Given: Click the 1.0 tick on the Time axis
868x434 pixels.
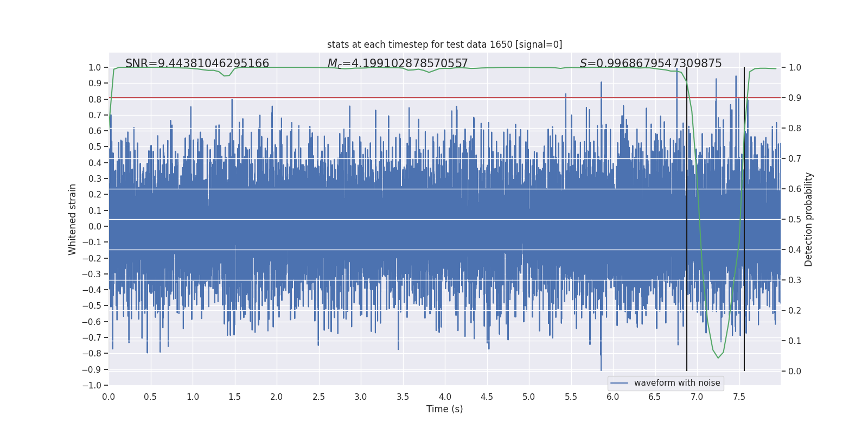Looking at the screenshot, I should click(x=193, y=397).
